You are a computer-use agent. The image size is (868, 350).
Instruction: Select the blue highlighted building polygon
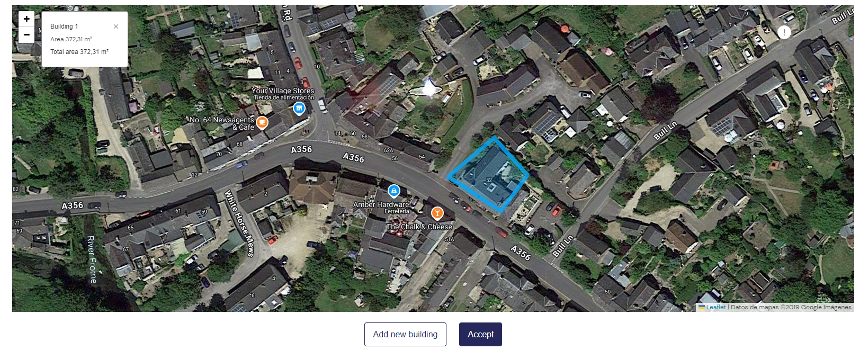[488, 175]
